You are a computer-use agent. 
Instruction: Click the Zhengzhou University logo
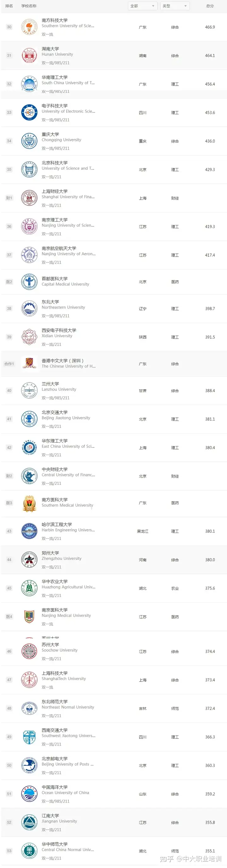click(x=29, y=560)
